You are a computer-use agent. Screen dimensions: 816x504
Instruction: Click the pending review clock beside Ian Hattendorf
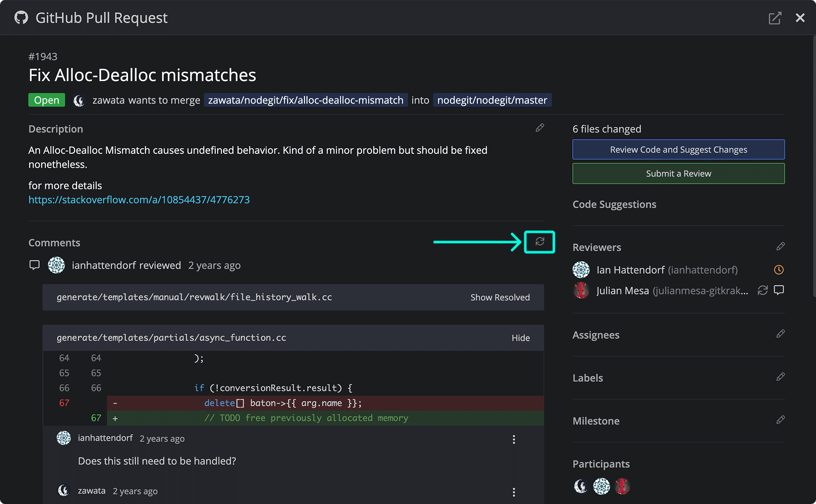pos(778,270)
